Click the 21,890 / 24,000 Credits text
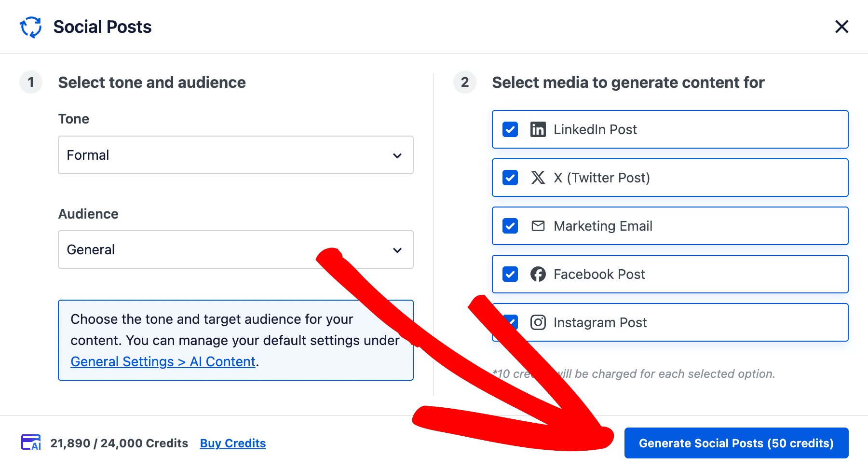This screenshot has height=470, width=868. click(x=119, y=443)
